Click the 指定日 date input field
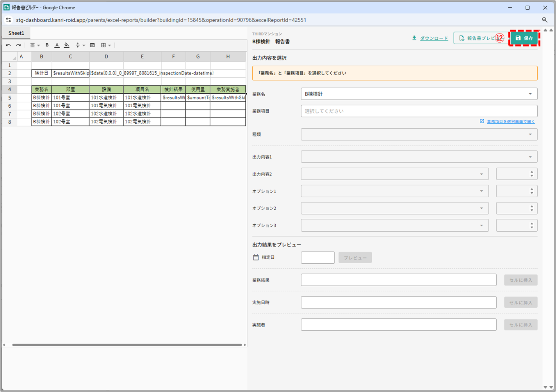The image size is (556, 392). pos(318,257)
